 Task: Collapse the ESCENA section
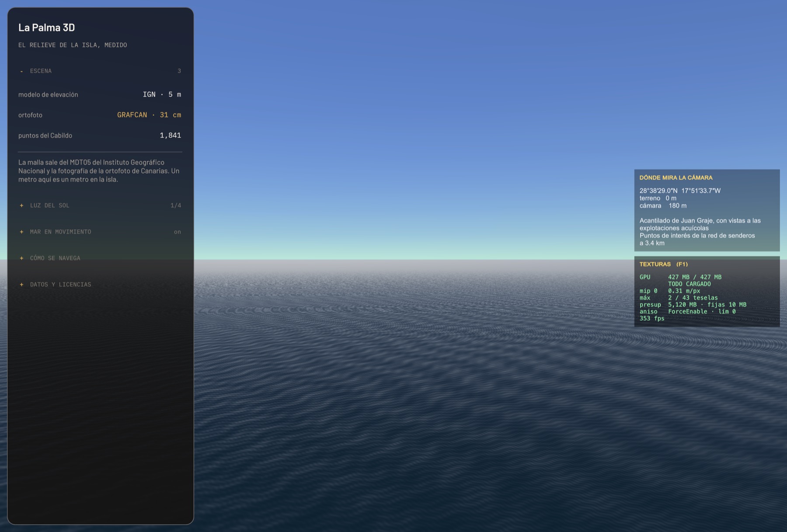[x=100, y=71]
